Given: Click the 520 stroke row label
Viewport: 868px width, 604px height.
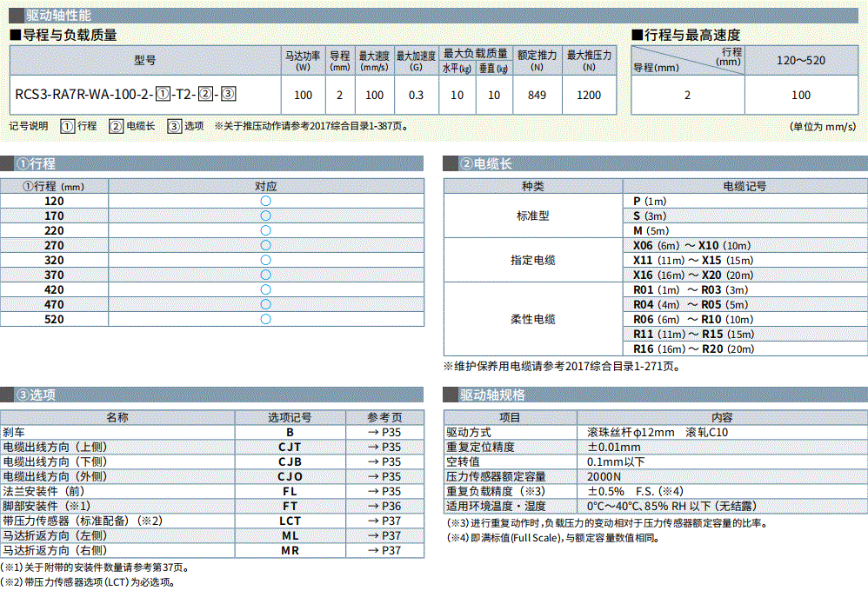Looking at the screenshot, I should (x=54, y=320).
